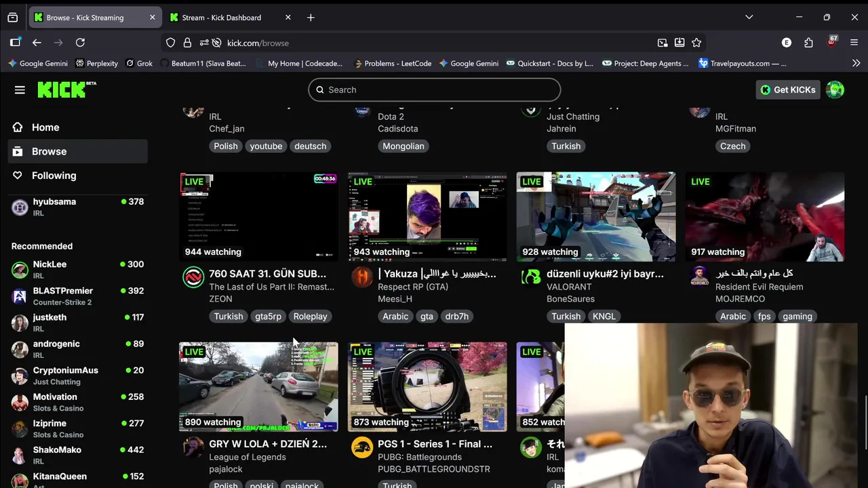Select the deutsch tag
The height and width of the screenshot is (488, 868).
pos(310,146)
